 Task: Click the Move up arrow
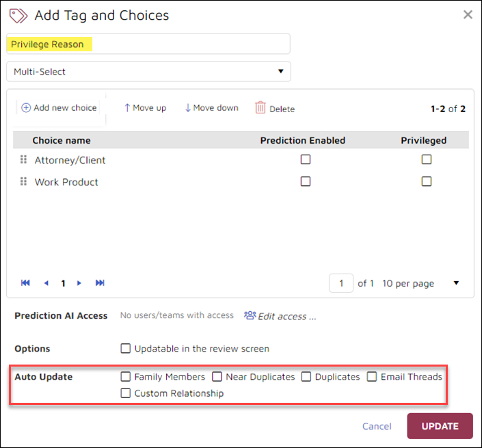[127, 108]
